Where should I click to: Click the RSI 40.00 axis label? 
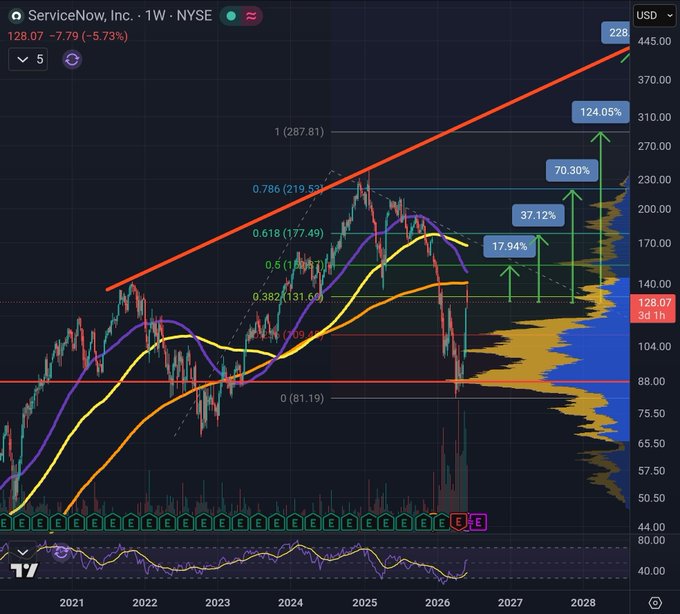[x=651, y=571]
